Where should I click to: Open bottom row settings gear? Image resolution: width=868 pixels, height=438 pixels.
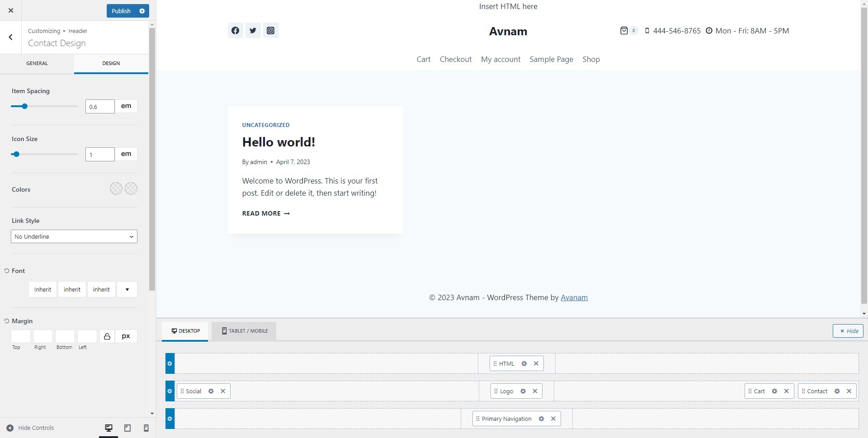click(170, 419)
